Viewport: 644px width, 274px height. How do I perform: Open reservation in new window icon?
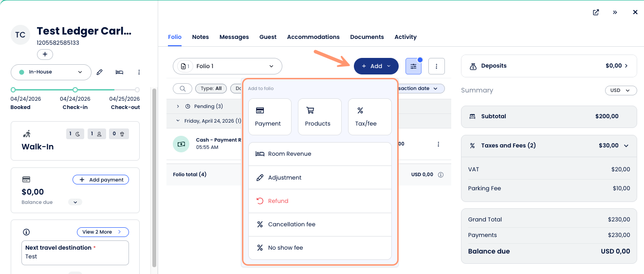coord(596,13)
